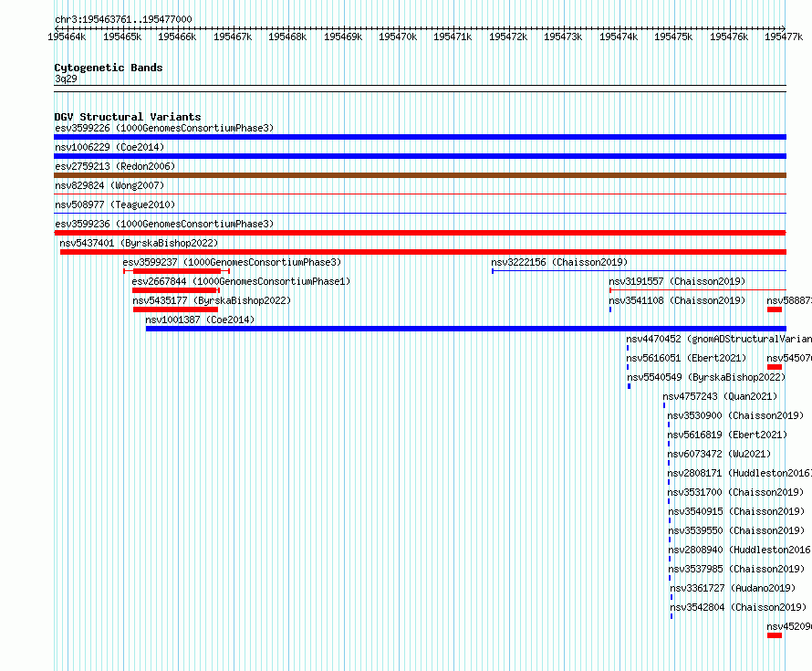Open the nsv3222156 (Chaisson2019) label
This screenshot has width=812, height=671.
pos(559,262)
